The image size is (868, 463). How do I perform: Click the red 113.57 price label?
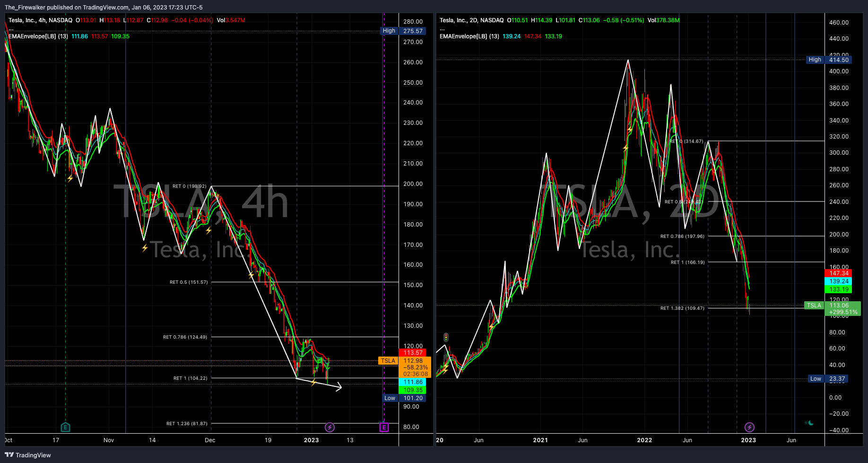tap(413, 353)
